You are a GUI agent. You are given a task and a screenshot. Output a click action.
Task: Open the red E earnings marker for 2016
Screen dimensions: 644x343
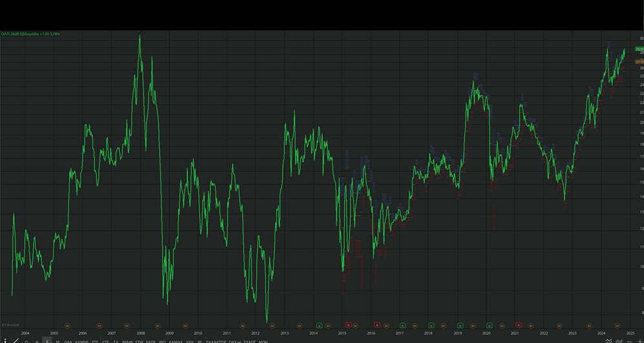pyautogui.click(x=377, y=325)
